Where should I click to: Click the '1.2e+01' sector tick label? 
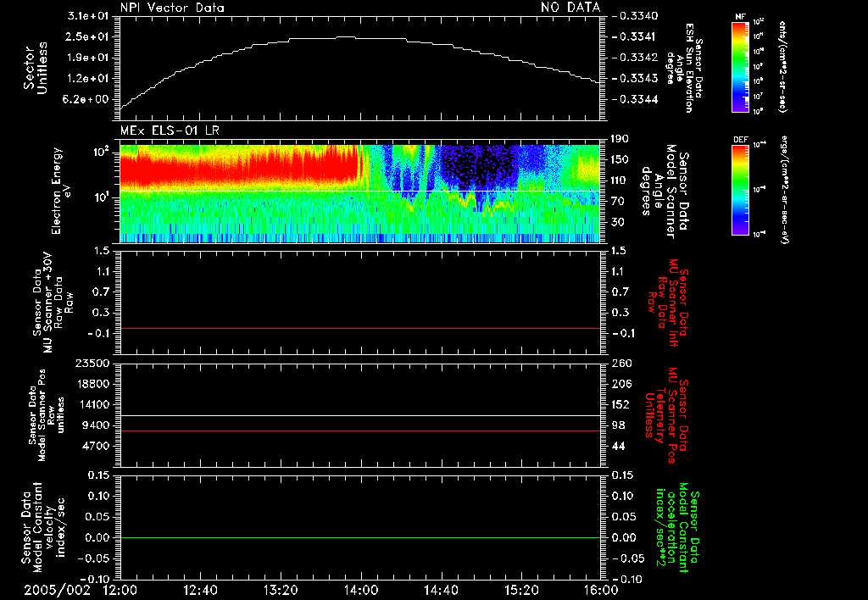pos(88,79)
